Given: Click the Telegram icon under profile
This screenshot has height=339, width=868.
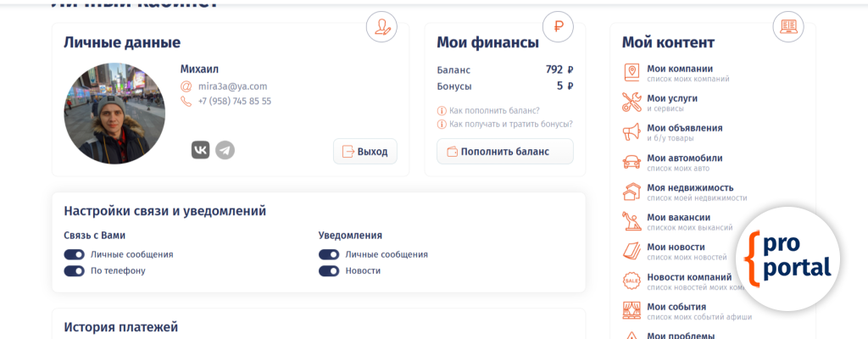Looking at the screenshot, I should coord(225,150).
